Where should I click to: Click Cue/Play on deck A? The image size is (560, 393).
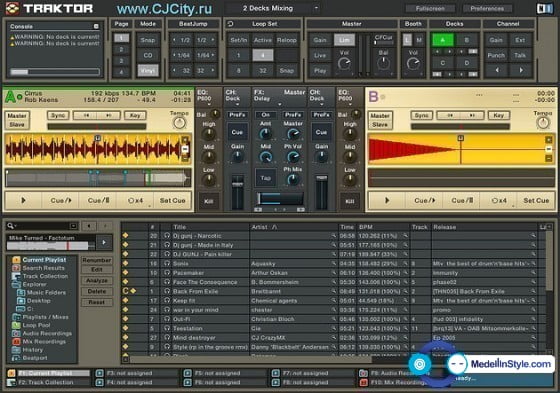60,200
